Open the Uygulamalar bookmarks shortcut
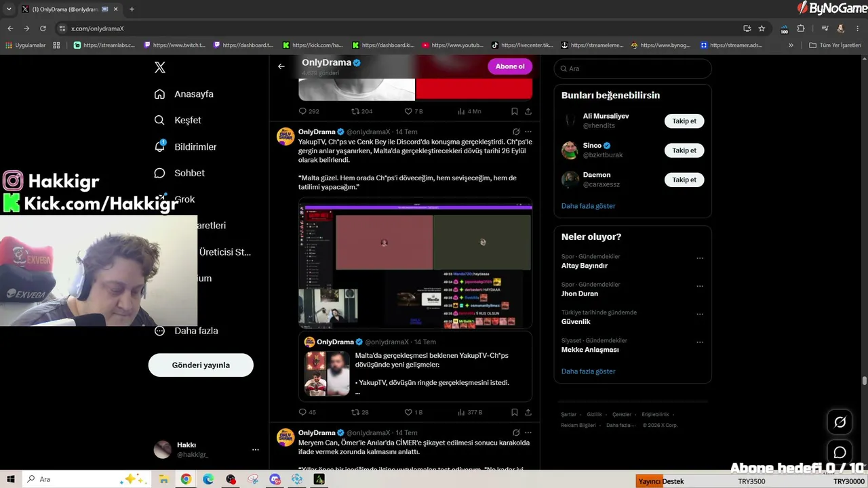The height and width of the screenshot is (488, 868). [25, 45]
